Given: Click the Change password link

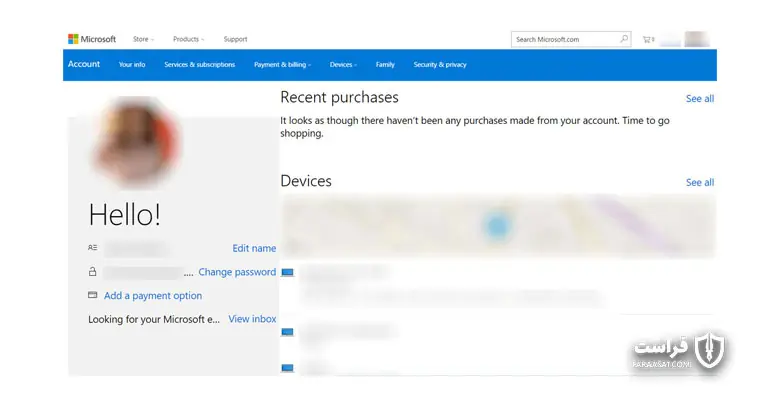Looking at the screenshot, I should click(237, 272).
